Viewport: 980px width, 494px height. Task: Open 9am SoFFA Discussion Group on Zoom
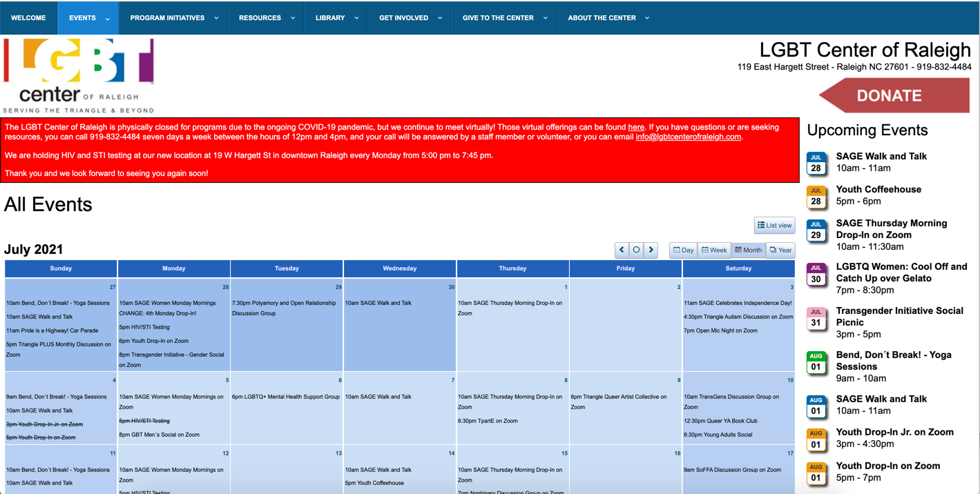click(x=732, y=470)
